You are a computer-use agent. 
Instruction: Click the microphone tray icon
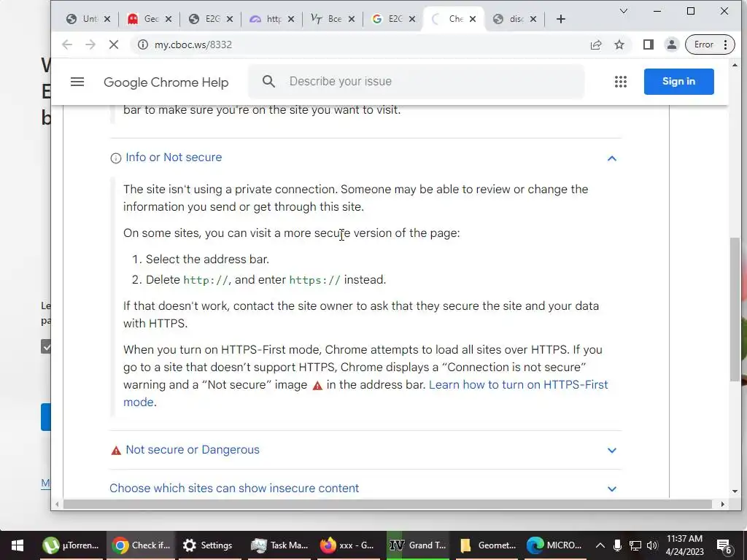coord(617,545)
